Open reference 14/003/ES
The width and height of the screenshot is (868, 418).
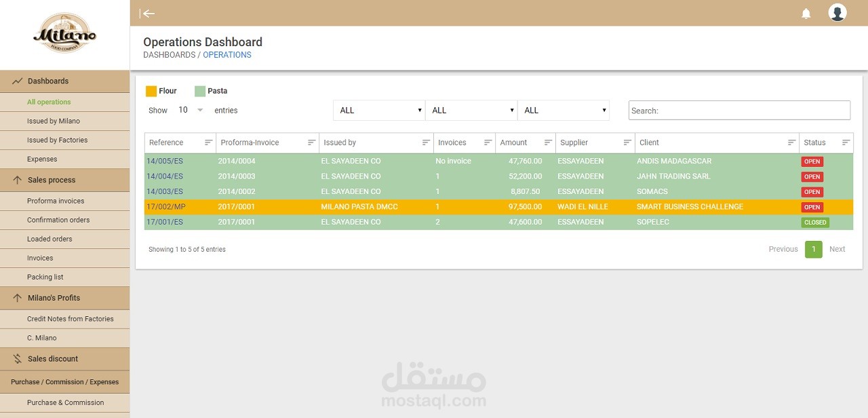click(165, 192)
